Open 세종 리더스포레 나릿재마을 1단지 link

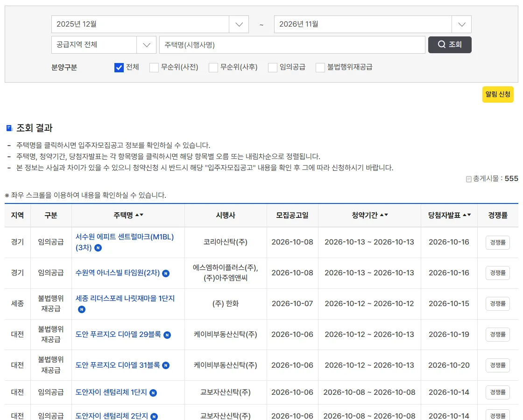point(125,298)
